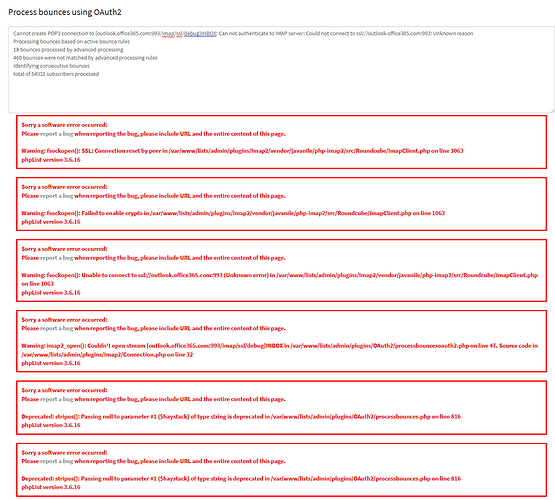The width and height of the screenshot is (555, 500).
Task: Click the 'Identifying consecutive bounces' log line
Action: point(51,66)
